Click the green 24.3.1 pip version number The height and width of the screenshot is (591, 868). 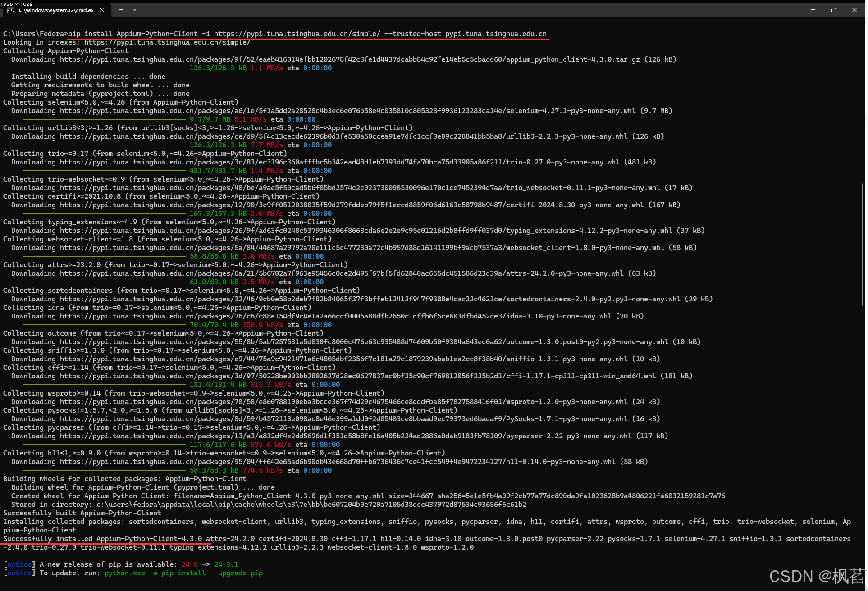click(226, 564)
